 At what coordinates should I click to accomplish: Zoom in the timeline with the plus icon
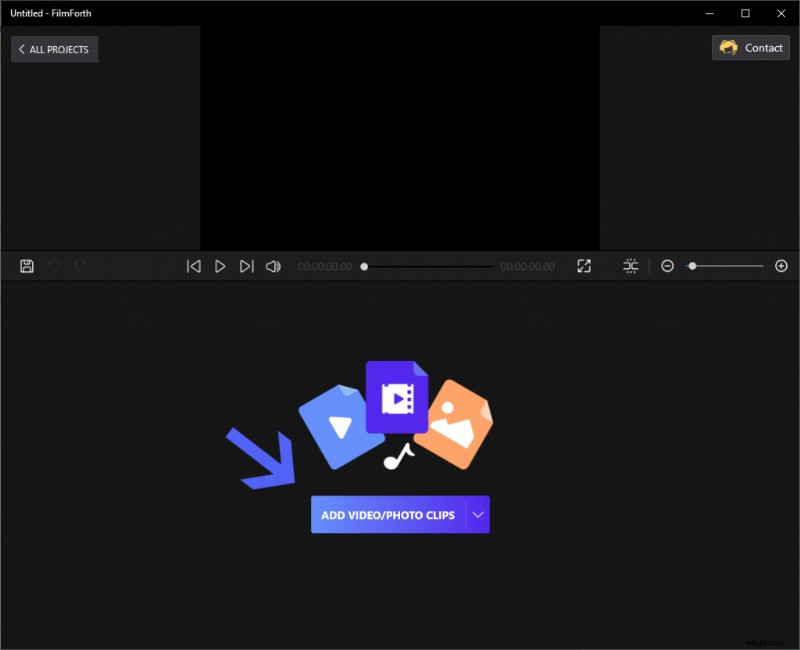[x=782, y=265]
